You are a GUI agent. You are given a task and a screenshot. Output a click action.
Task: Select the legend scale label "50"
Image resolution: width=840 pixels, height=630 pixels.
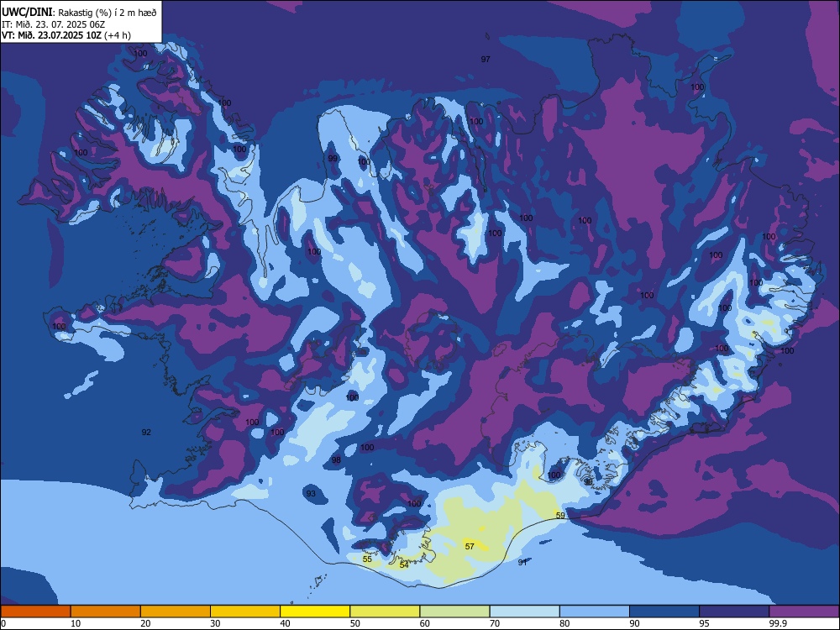click(354, 623)
